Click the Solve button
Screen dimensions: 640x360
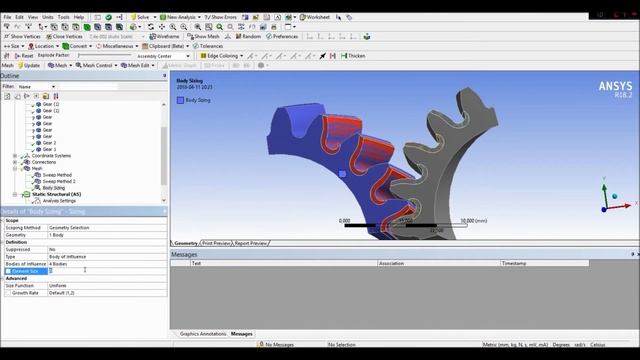[x=140, y=17]
